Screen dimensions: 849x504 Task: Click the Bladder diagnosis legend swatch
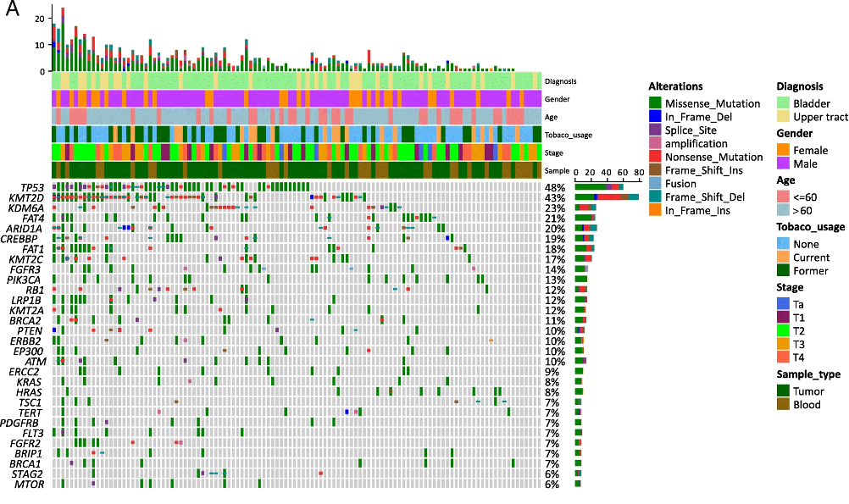tap(783, 103)
